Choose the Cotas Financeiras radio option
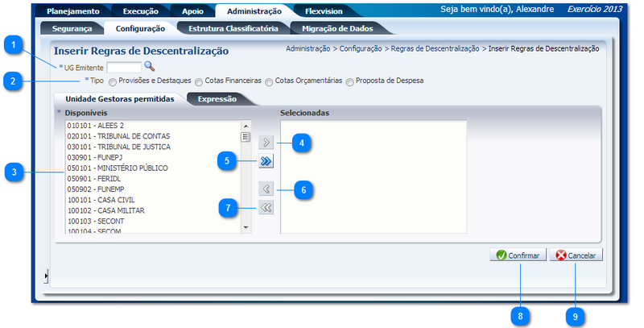Screen dimensions: 644x328 [x=199, y=82]
